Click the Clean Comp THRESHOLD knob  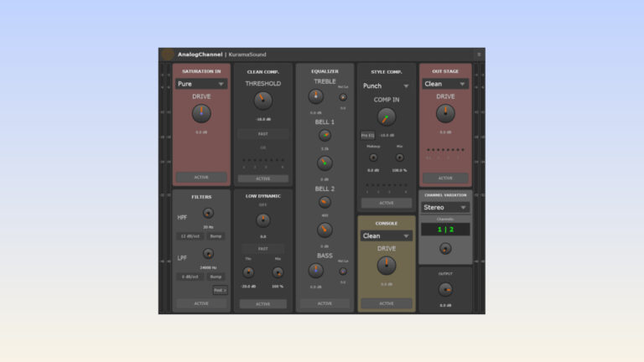262,101
